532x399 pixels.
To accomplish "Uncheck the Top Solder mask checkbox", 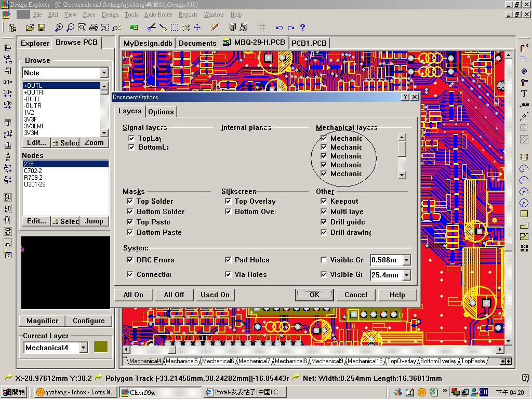I will click(x=130, y=201).
